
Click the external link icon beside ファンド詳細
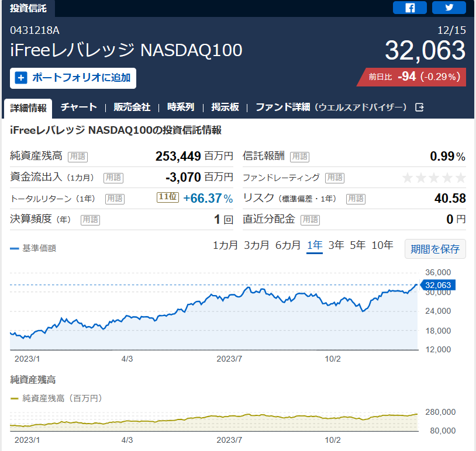(x=419, y=107)
